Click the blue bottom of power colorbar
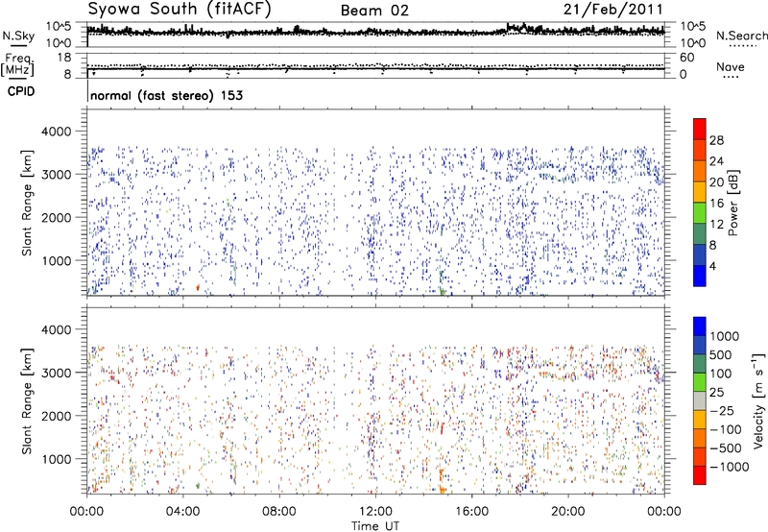This screenshot has height=532, width=768. (700, 276)
